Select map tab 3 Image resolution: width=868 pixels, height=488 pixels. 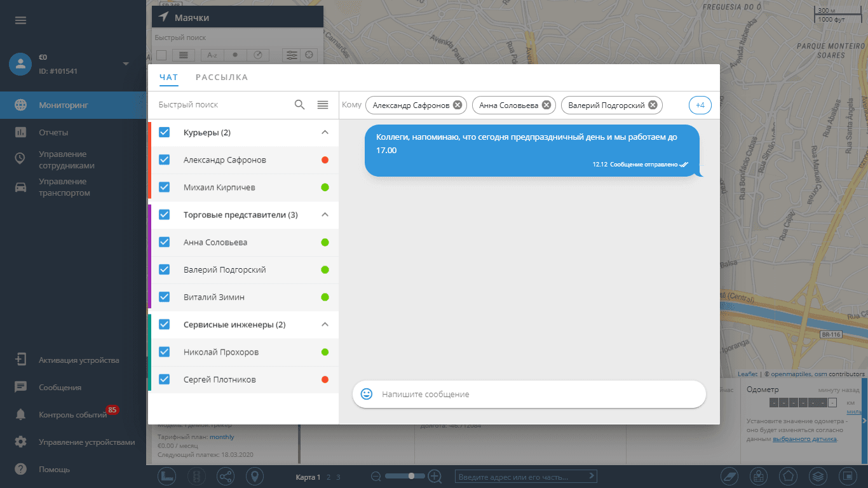339,477
